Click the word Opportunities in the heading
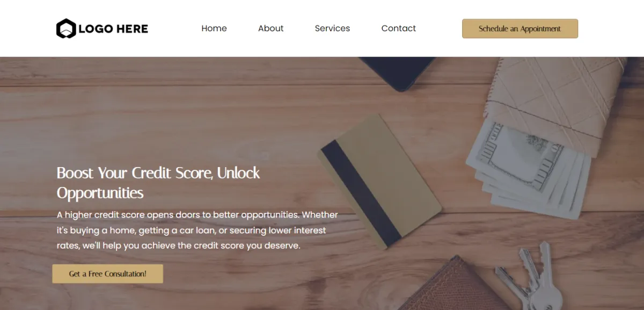 (x=100, y=193)
